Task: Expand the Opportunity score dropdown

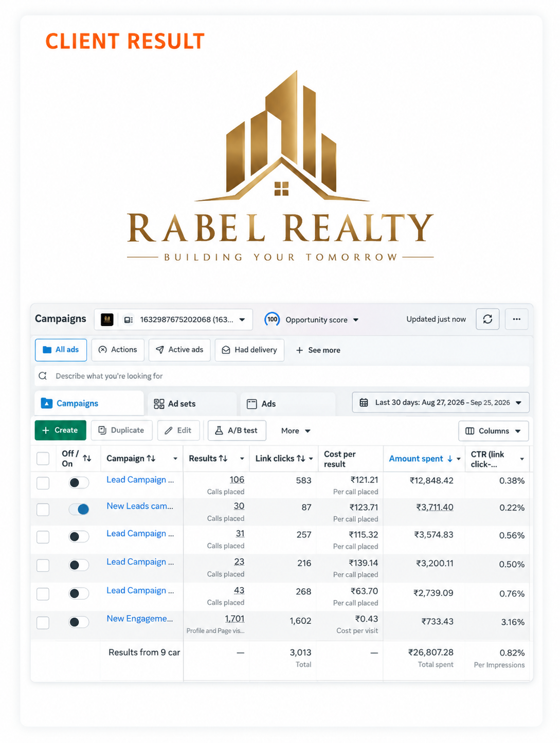Action: click(x=355, y=320)
